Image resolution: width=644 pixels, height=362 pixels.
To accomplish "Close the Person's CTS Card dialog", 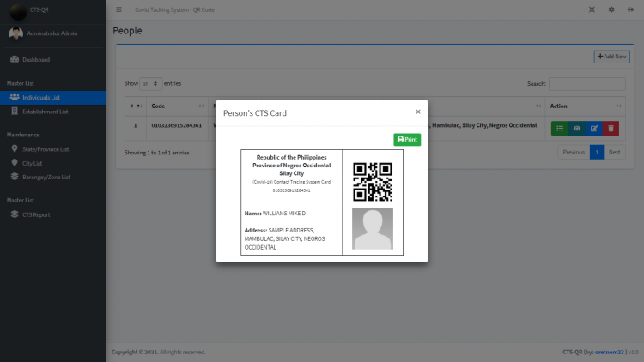I will (x=418, y=112).
